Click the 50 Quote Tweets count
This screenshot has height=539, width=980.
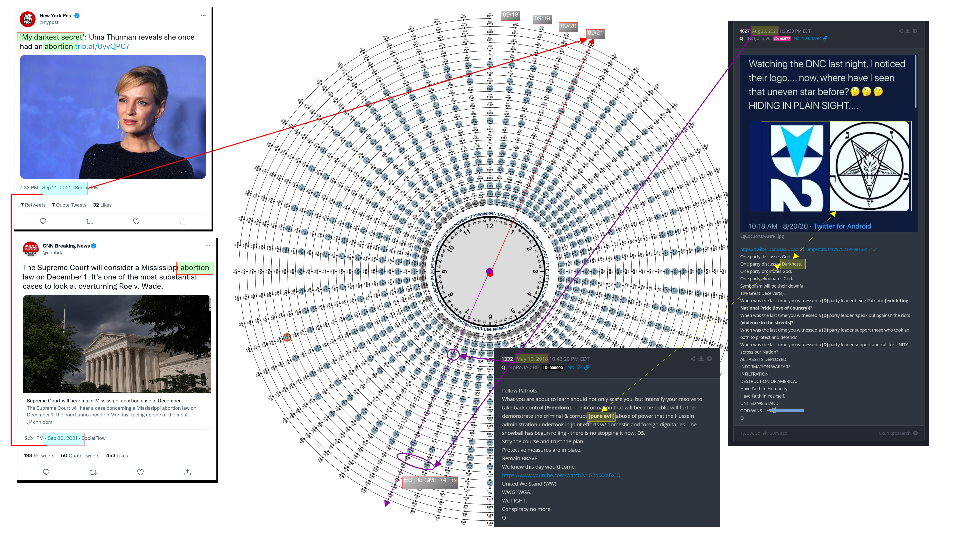click(80, 456)
